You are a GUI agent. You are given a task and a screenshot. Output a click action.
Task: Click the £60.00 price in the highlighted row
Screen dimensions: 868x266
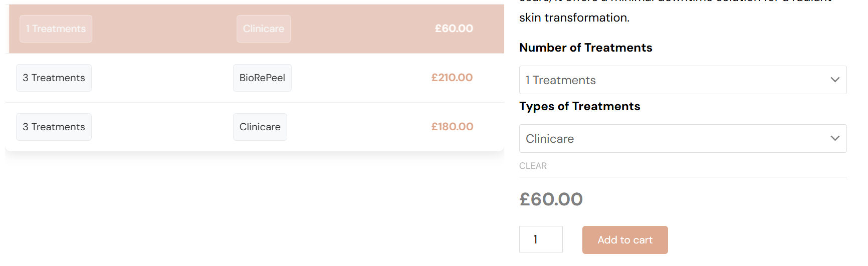tap(454, 29)
